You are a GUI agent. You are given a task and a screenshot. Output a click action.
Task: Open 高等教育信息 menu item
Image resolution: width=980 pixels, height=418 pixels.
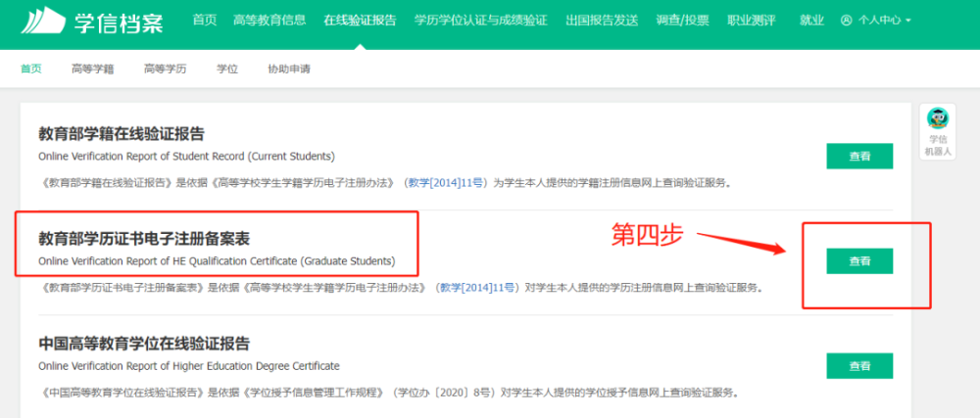pos(269,21)
